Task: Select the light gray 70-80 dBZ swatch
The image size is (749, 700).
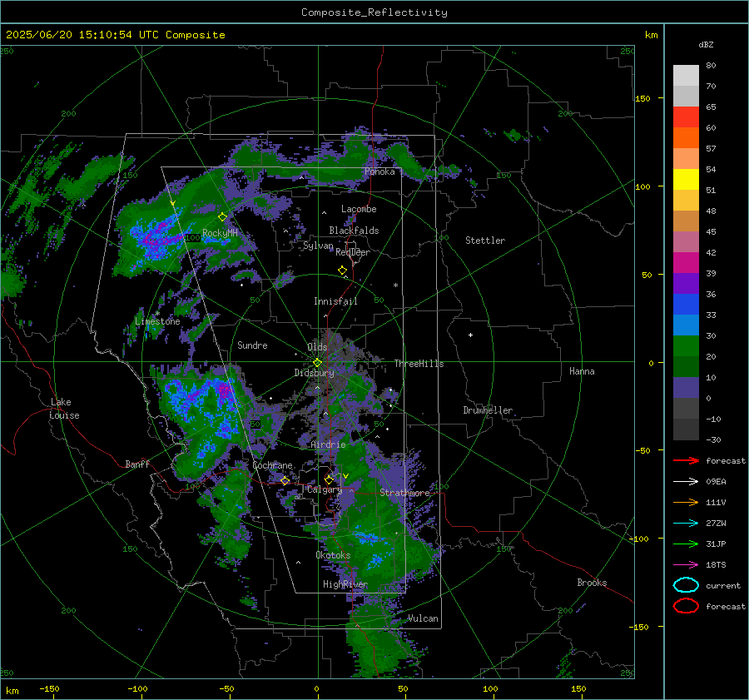Action: [686, 76]
